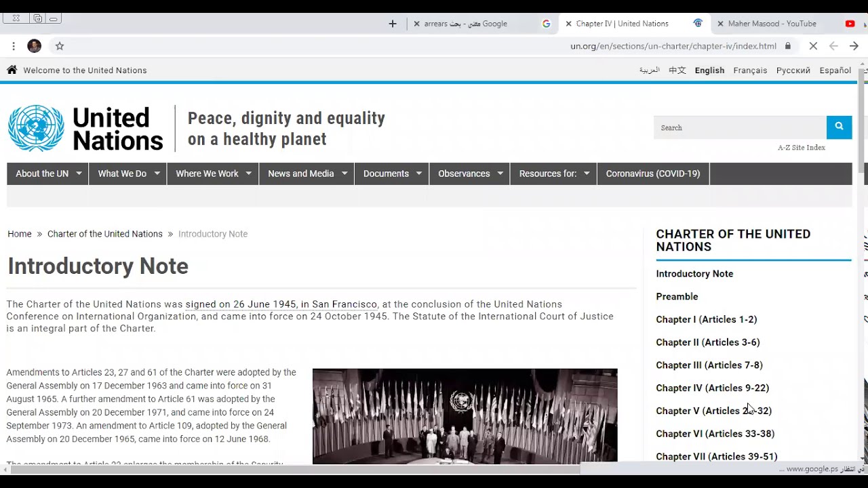This screenshot has height=488, width=868.
Task: Close the Chapter IV United Nations tab
Action: coord(568,24)
